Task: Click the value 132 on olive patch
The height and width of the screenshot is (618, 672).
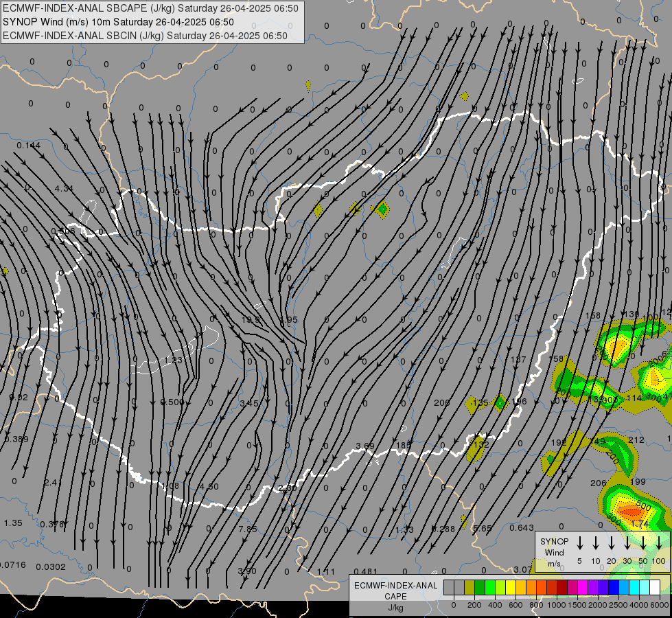Action: coord(481,444)
